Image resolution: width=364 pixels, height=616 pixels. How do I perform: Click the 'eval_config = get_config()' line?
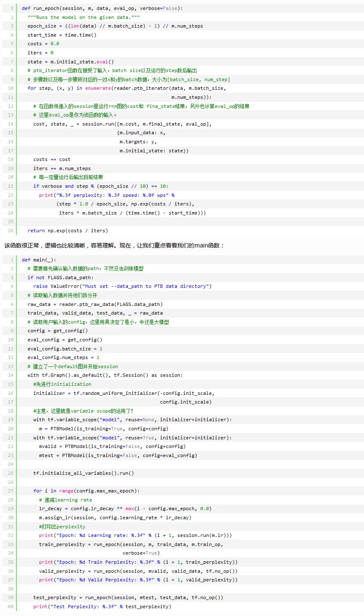tap(65, 340)
